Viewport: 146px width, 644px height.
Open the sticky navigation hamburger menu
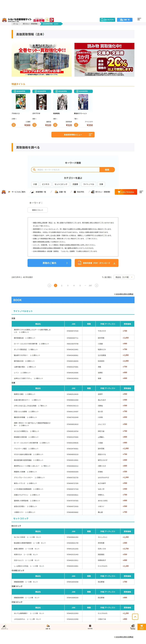click(141, 192)
